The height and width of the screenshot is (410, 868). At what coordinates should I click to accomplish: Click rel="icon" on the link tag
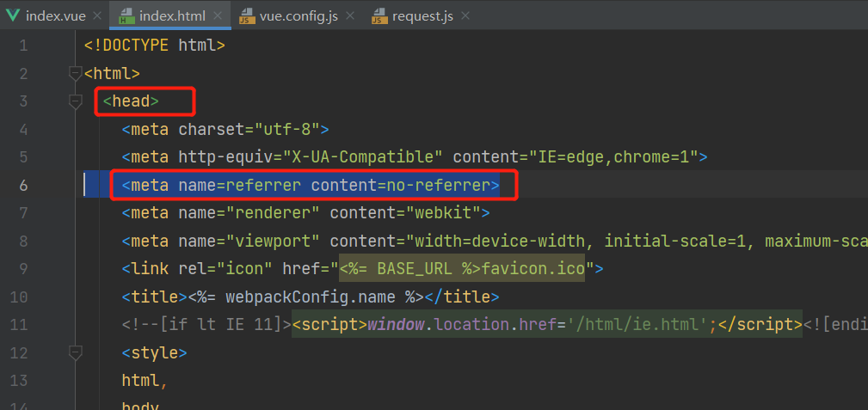225,269
